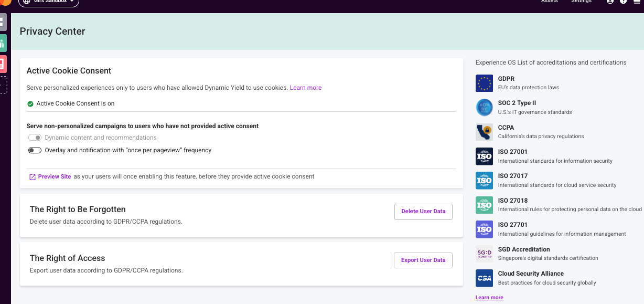Screen dimensions: 644x304
Task: Click The Right to Be Forgotten heading
Action: coord(78,209)
